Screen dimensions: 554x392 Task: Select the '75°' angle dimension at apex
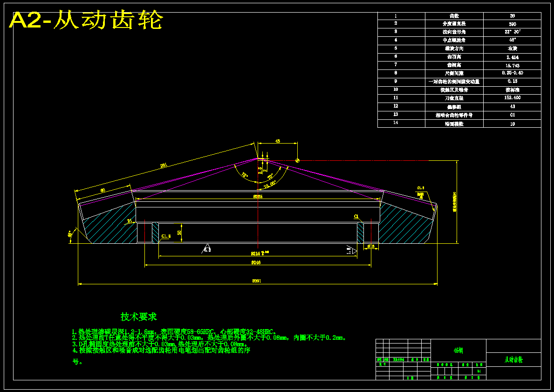[244, 175]
